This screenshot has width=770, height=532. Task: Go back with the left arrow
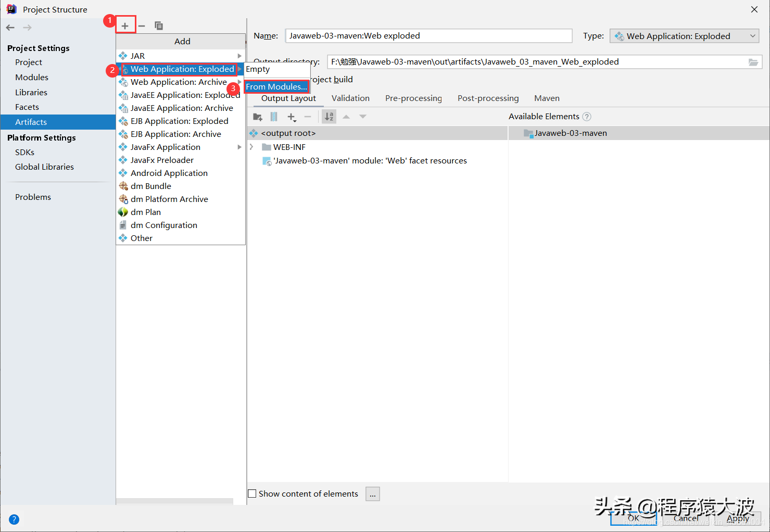pos(10,28)
